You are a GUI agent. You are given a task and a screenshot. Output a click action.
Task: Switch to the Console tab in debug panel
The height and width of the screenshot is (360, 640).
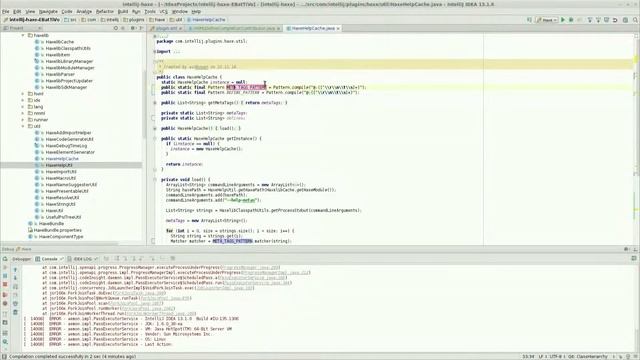[49, 259]
